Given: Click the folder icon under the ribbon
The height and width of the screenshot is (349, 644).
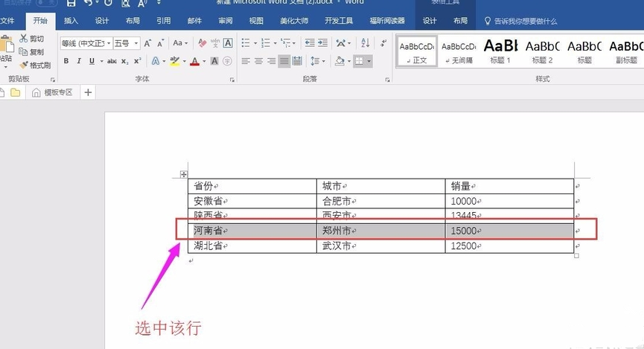Looking at the screenshot, I should coord(15,92).
